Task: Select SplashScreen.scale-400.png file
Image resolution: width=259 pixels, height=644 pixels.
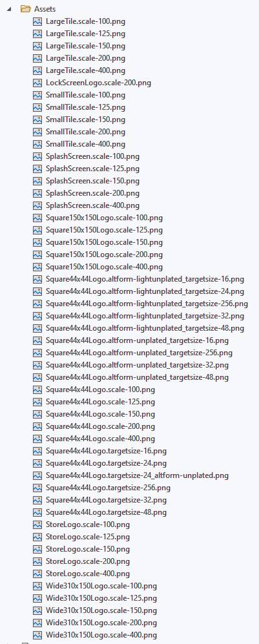Action: pos(92,205)
